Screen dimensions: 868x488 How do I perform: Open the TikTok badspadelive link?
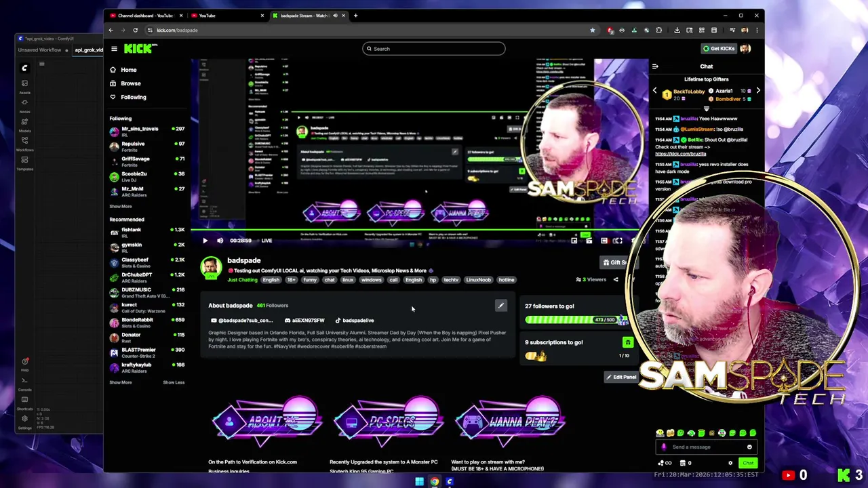(x=355, y=321)
